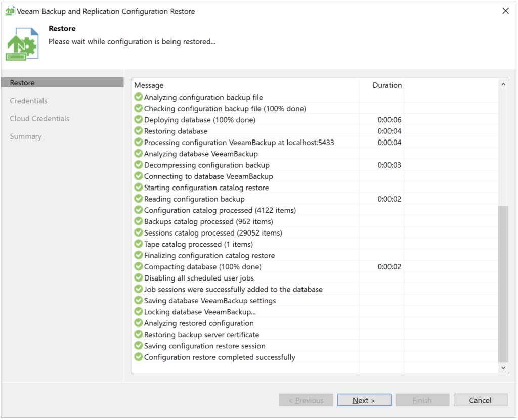Click green check beside Locking database VeeamBackup

(139, 312)
